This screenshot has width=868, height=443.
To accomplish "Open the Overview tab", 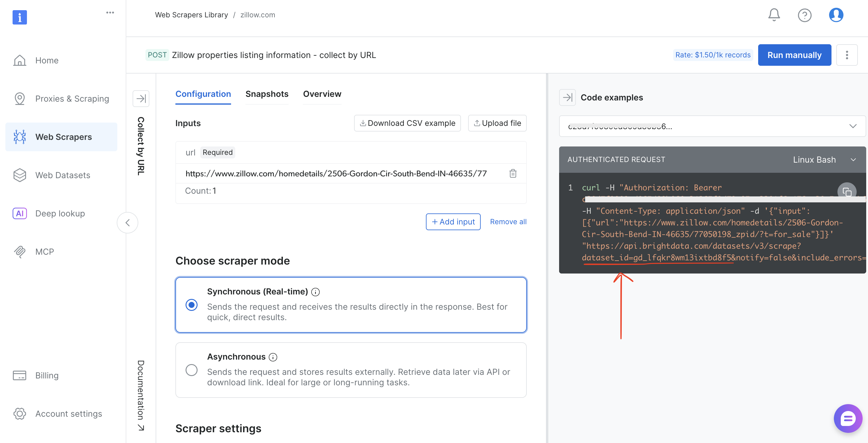I will point(322,94).
